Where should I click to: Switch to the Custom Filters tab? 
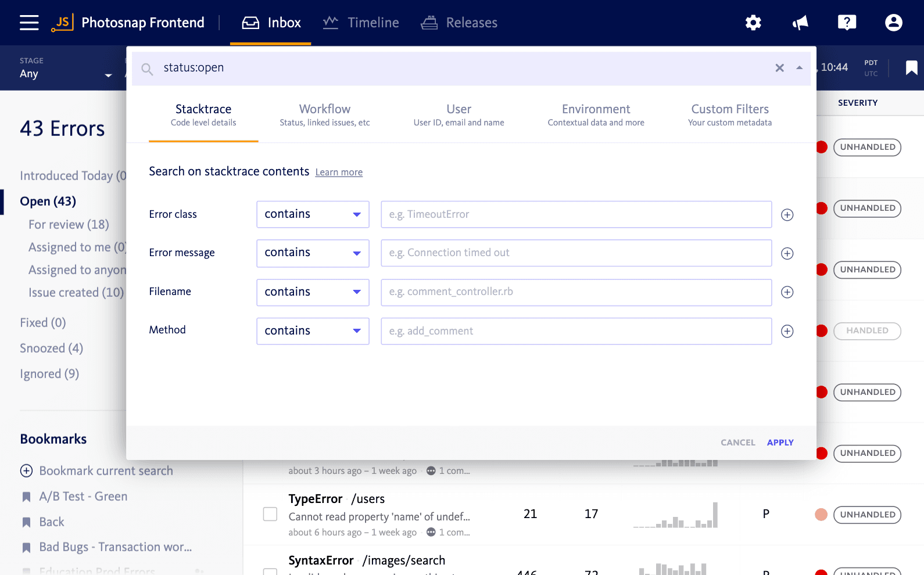(x=729, y=114)
